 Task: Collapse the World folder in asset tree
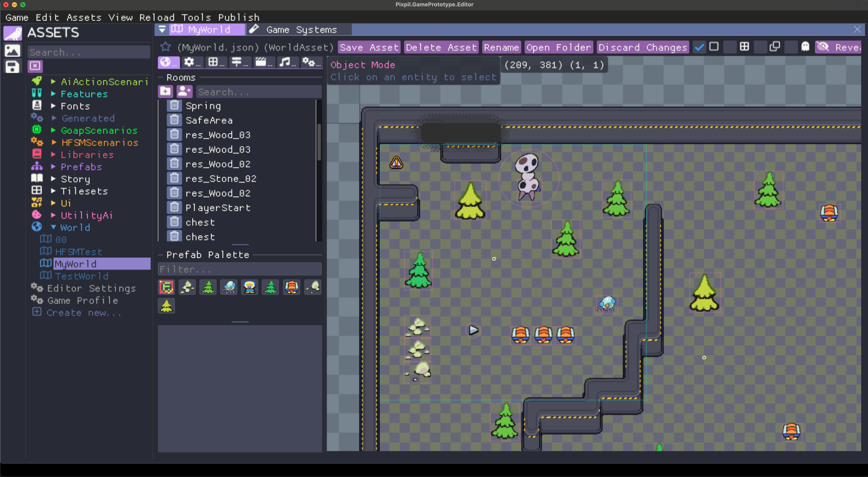53,227
